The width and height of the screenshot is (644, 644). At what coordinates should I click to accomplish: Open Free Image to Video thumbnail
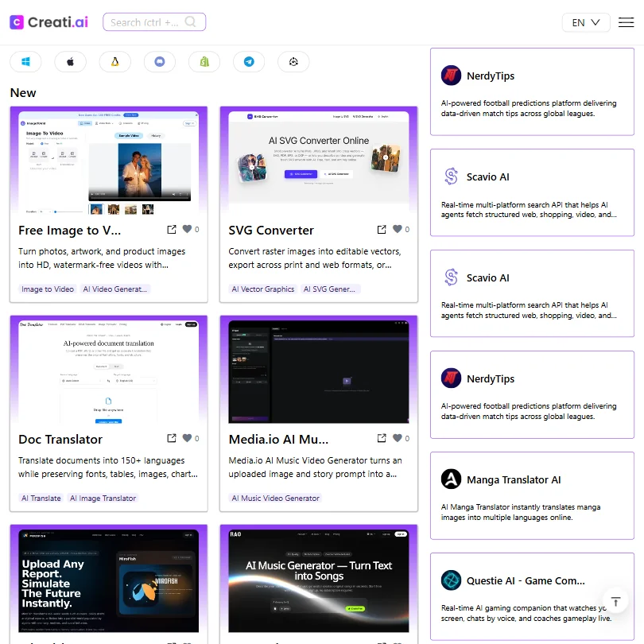[108, 163]
